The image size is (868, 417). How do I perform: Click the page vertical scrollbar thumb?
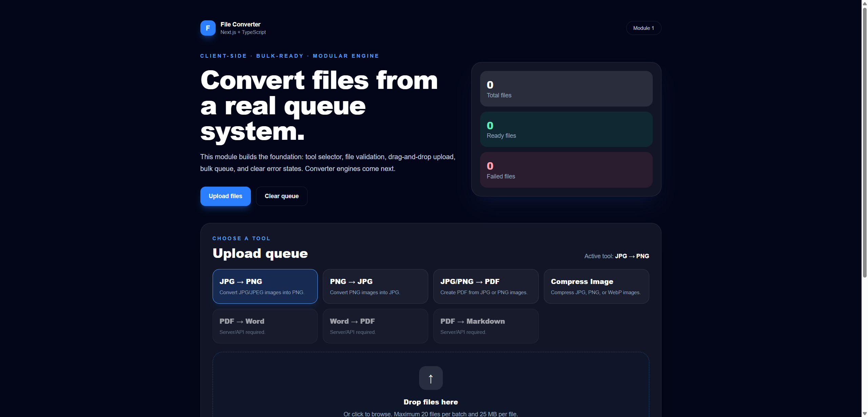point(865,142)
